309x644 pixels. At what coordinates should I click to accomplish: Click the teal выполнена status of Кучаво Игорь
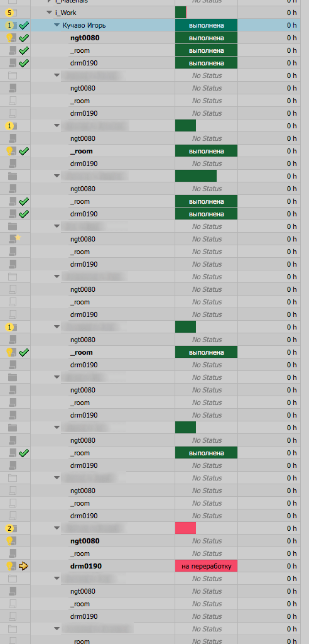207,25
